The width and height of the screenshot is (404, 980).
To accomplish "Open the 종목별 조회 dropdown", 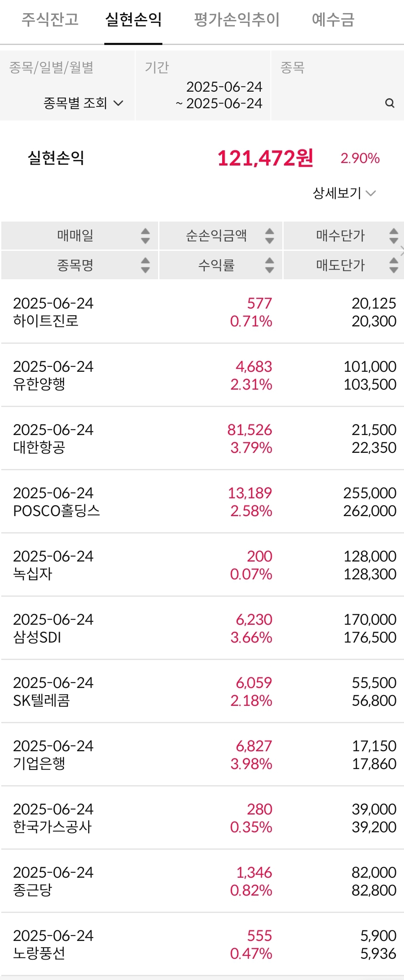I will pyautogui.click(x=83, y=103).
